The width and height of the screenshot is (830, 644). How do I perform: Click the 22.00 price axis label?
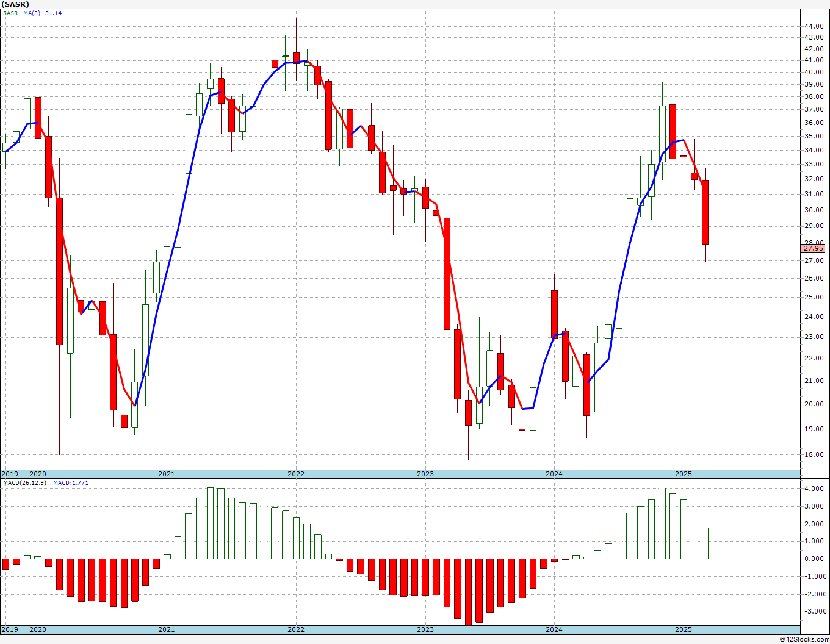[815, 358]
